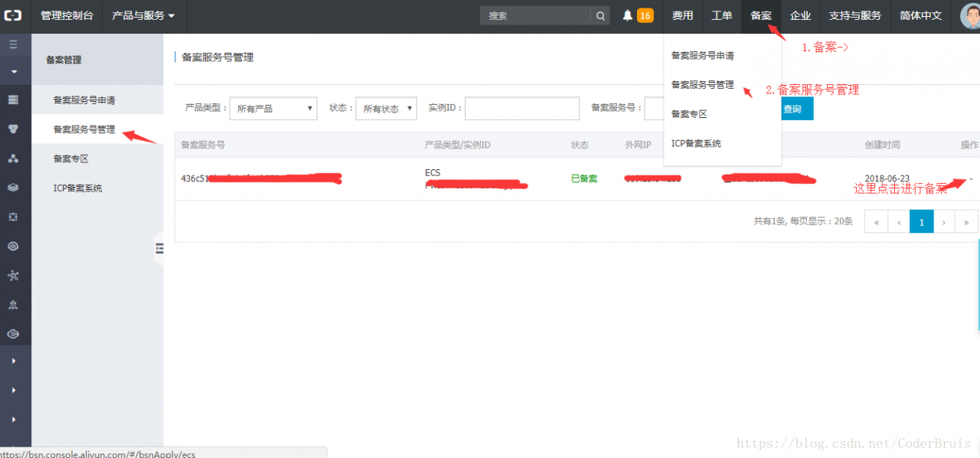This screenshot has height=458, width=980.
Task: Go to last page with » button
Action: tap(967, 222)
